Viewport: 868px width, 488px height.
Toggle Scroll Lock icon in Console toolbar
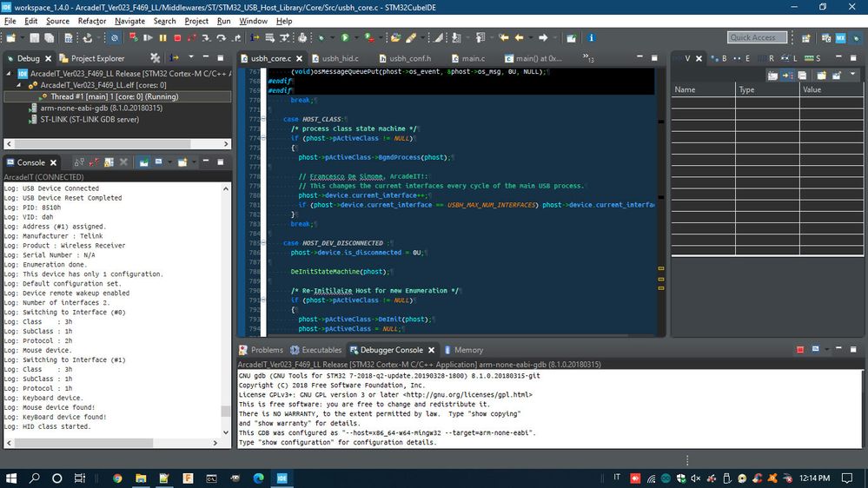[109, 162]
